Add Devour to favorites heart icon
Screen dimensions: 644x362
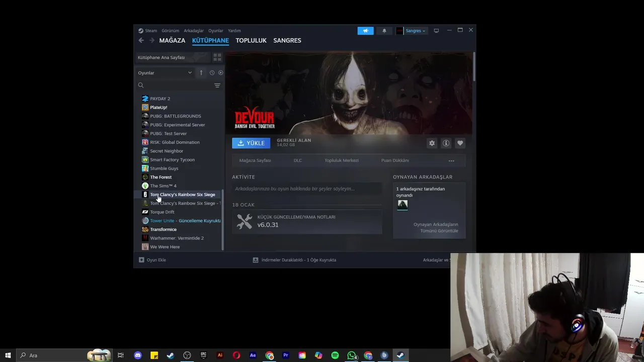tap(460, 143)
